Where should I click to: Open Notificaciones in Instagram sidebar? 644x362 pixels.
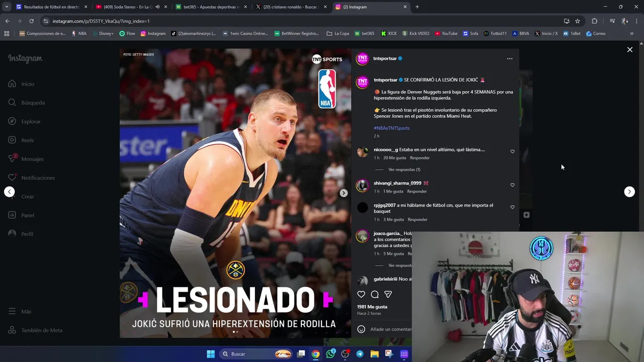32,177
